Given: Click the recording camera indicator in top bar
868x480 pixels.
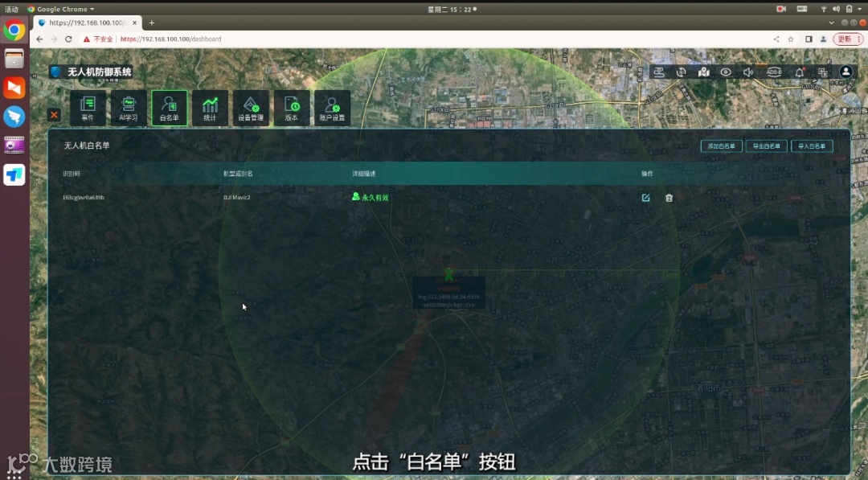Looking at the screenshot, I should (x=781, y=9).
